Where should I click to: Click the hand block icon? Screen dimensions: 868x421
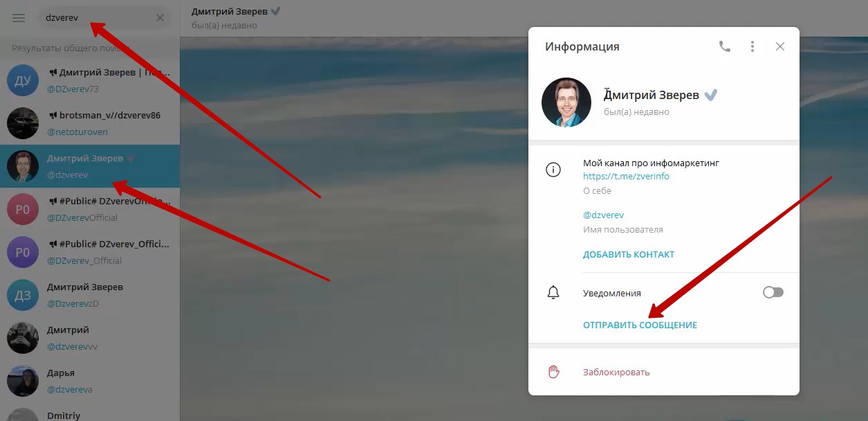553,372
